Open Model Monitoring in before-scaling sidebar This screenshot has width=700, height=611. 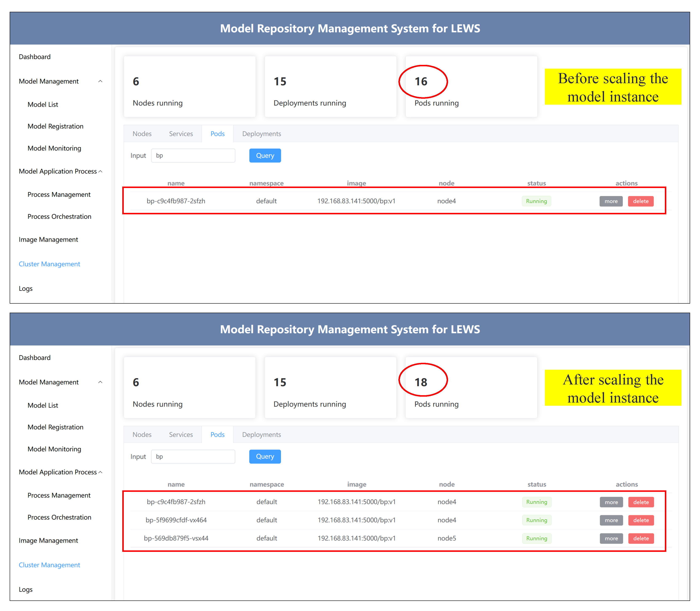(54, 148)
